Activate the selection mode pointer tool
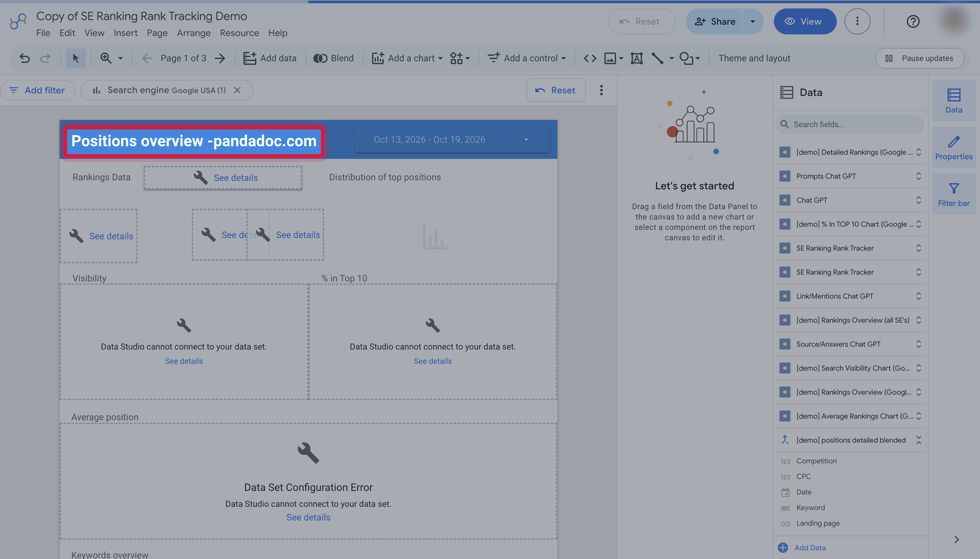Viewport: 980px width, 559px height. [x=76, y=58]
